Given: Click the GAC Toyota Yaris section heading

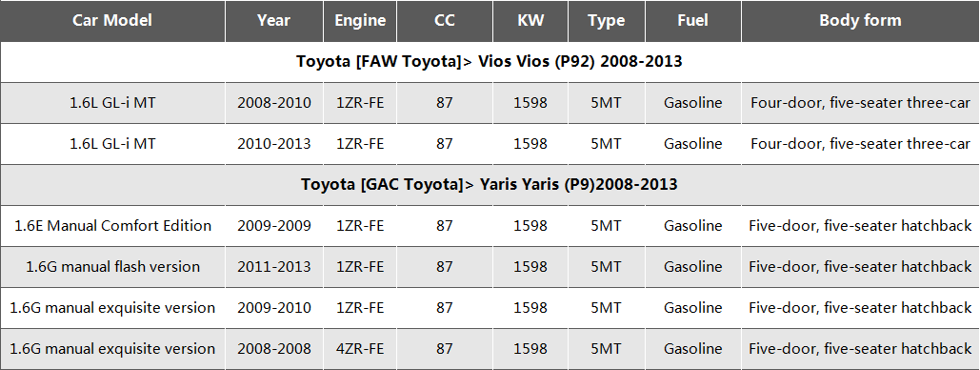Looking at the screenshot, I should click(x=490, y=185).
